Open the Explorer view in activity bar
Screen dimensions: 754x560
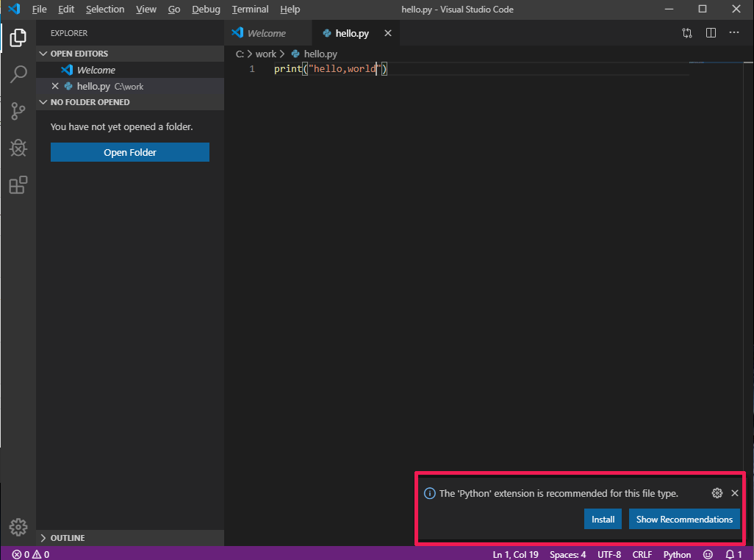point(18,37)
